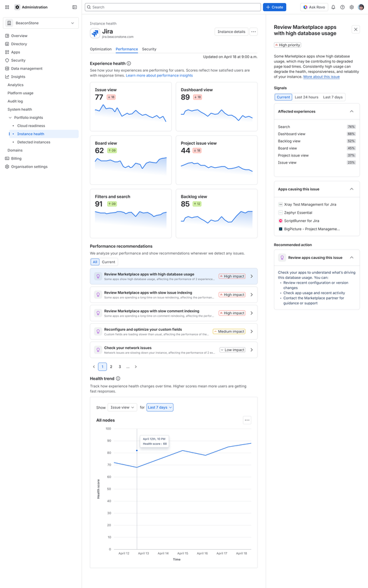Open the help icon
Viewport: 368px width, 588px height.
click(x=343, y=7)
